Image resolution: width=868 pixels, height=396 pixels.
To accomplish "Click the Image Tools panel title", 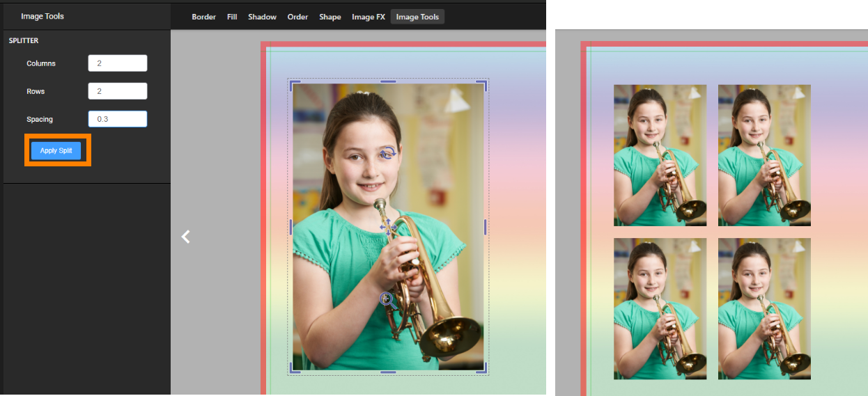I will (x=42, y=16).
